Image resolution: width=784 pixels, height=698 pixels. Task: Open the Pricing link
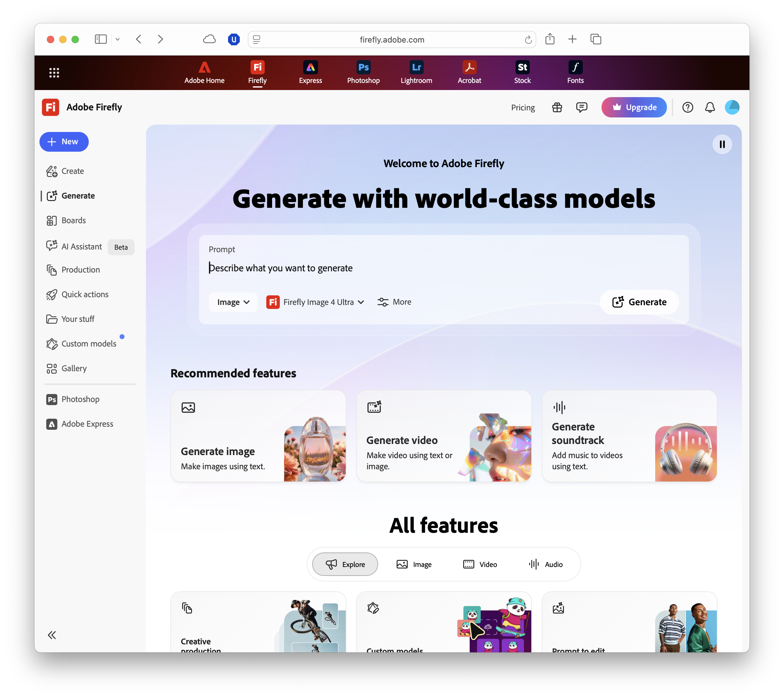point(523,107)
